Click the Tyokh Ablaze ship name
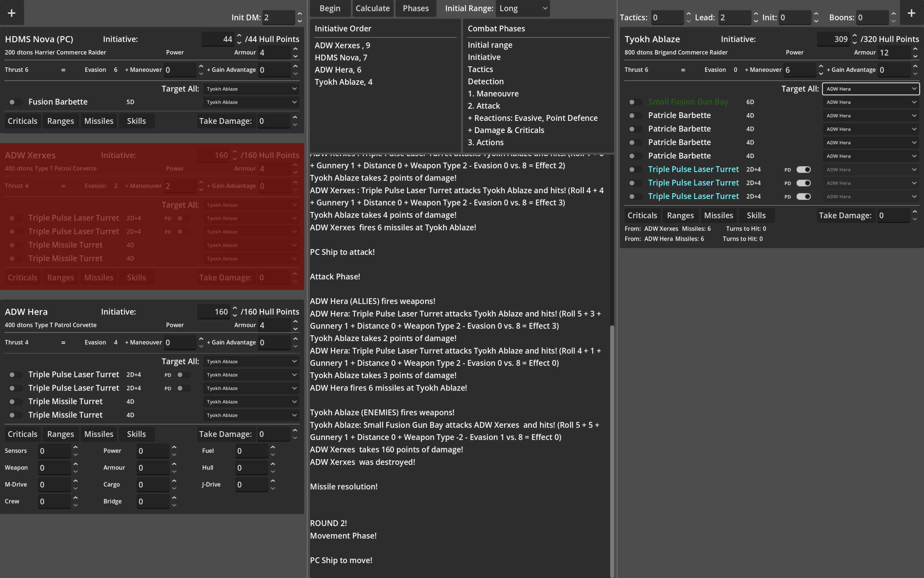Screen dimensions: 924x578 (x=652, y=39)
